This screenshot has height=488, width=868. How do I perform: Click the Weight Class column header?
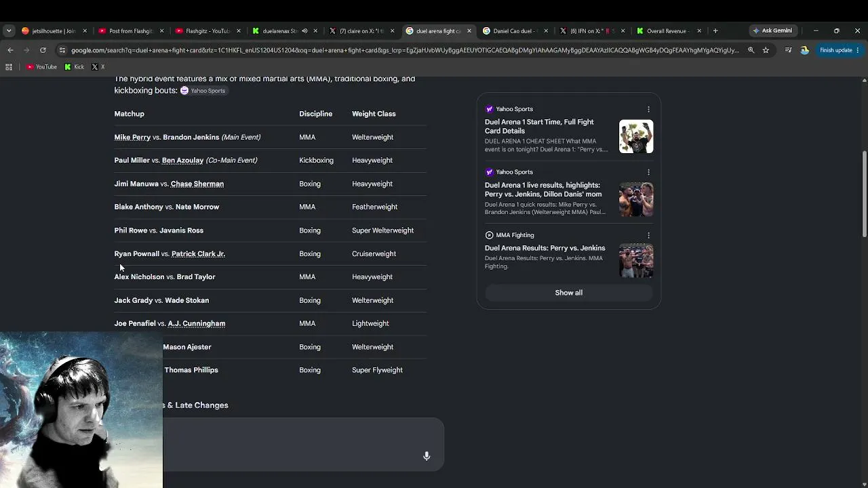(x=374, y=114)
